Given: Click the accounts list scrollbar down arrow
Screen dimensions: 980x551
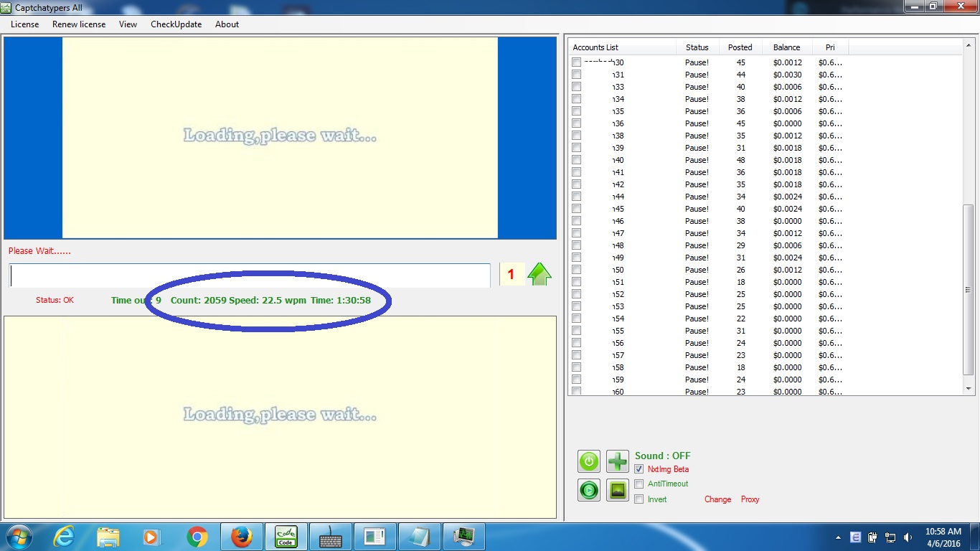Looking at the screenshot, I should point(969,388).
